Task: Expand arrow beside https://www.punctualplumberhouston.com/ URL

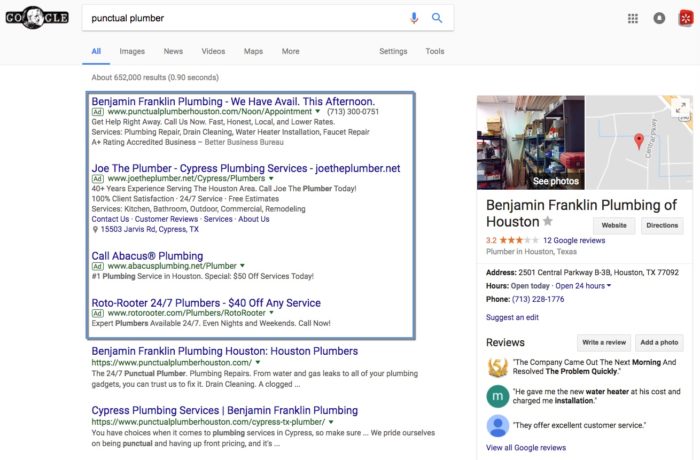Action: (258, 363)
